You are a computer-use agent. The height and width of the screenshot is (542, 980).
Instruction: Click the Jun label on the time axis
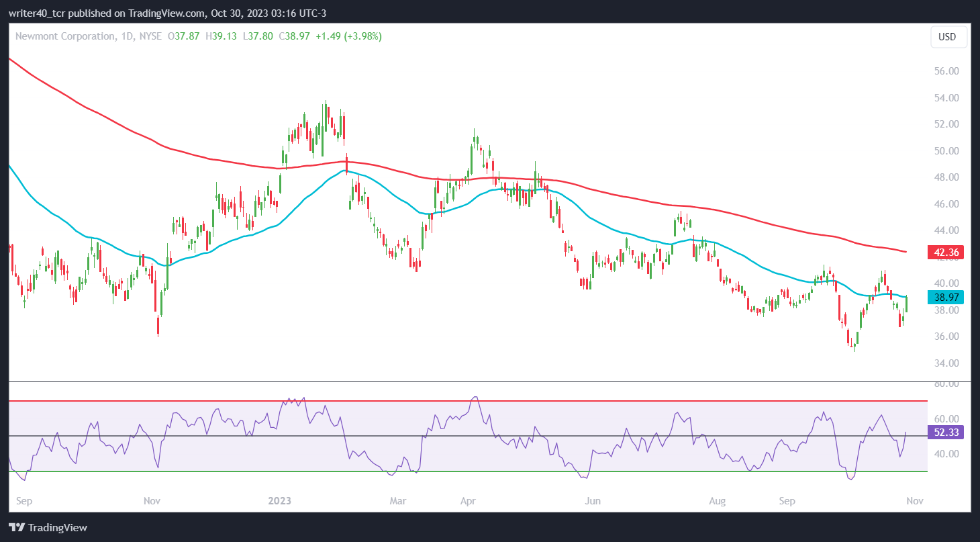tap(593, 501)
